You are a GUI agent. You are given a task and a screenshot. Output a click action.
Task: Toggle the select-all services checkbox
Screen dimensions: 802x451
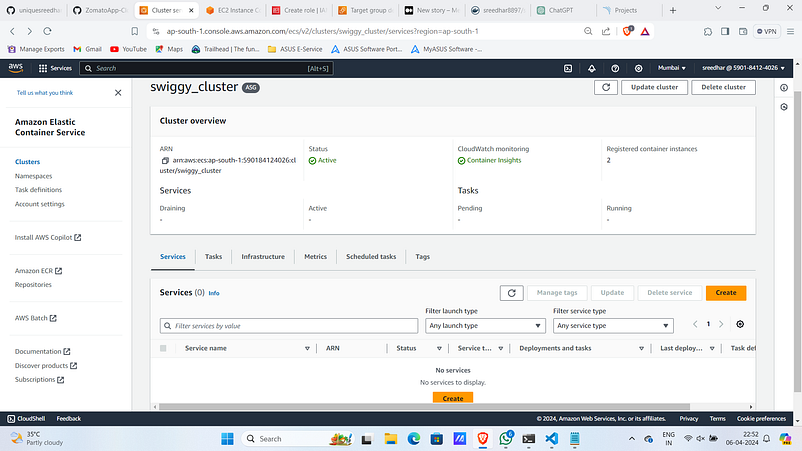[163, 348]
